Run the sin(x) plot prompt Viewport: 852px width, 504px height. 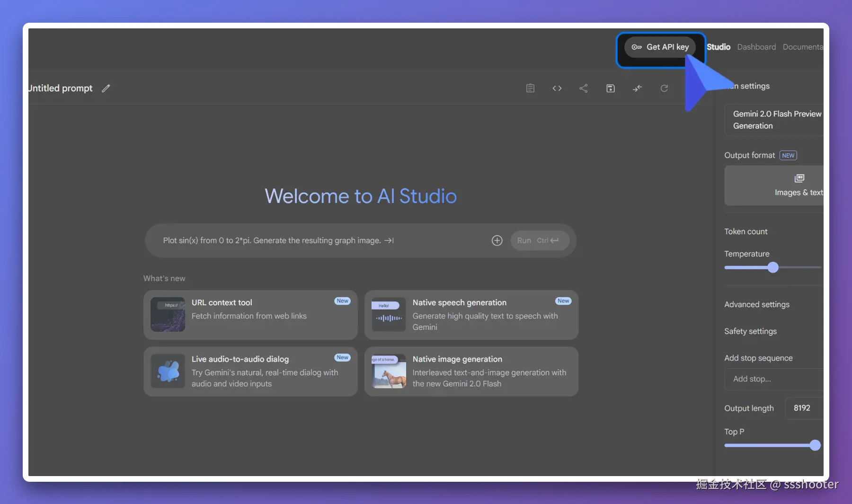click(x=540, y=240)
